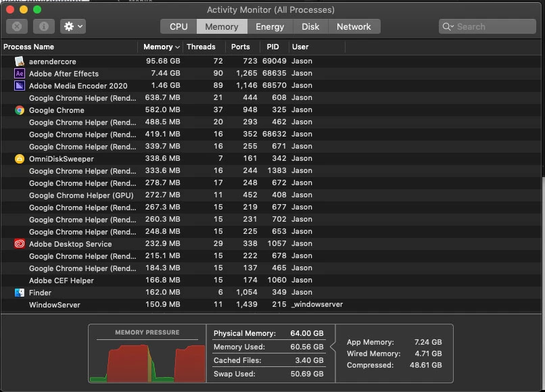545x392 pixels.
Task: Select Chrome Helper row using 278.7 MB
Action: (x=271, y=183)
